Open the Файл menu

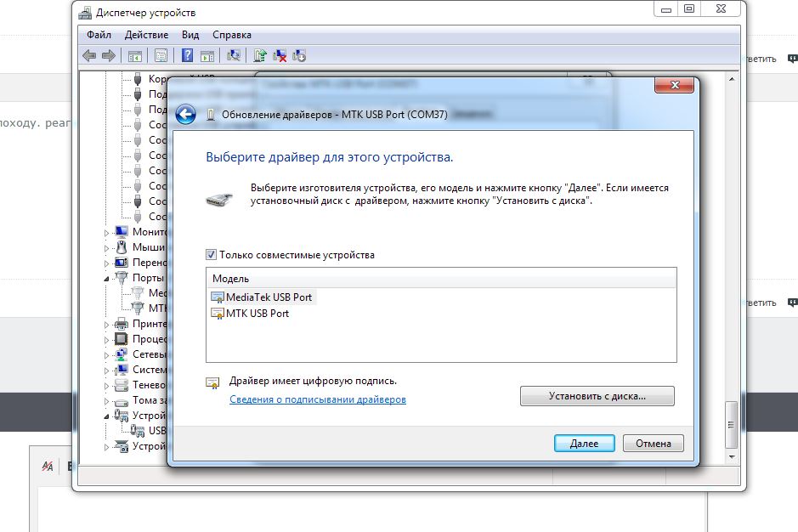pos(99,35)
